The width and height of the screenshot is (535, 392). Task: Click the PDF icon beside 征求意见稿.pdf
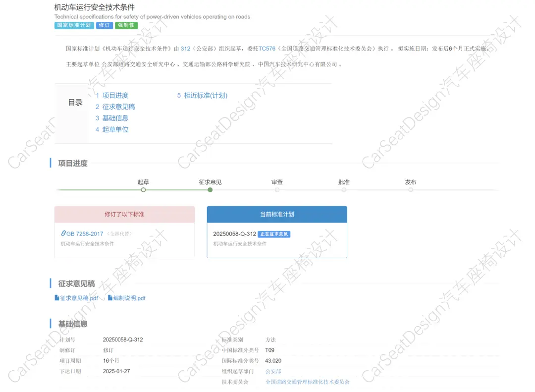[57, 298]
